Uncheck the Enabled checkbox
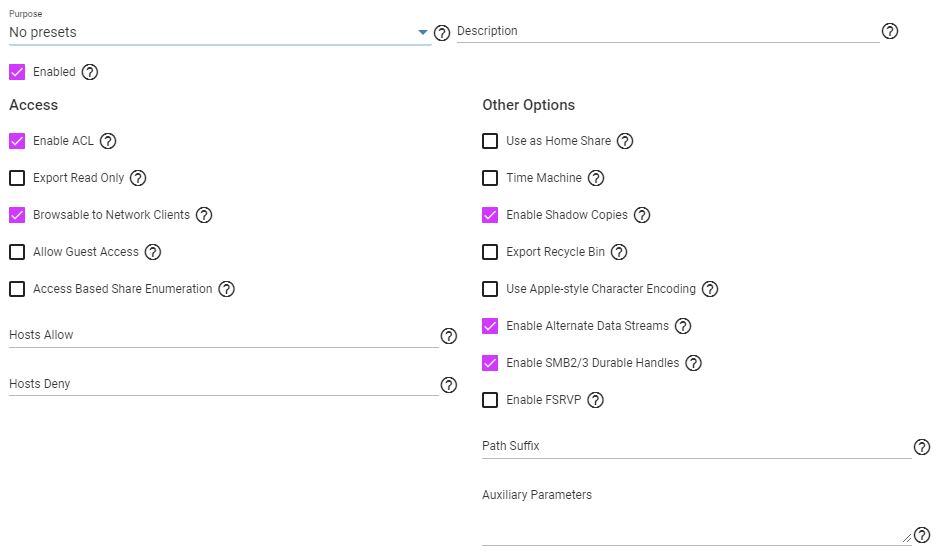The height and width of the screenshot is (555, 937). click(x=17, y=72)
